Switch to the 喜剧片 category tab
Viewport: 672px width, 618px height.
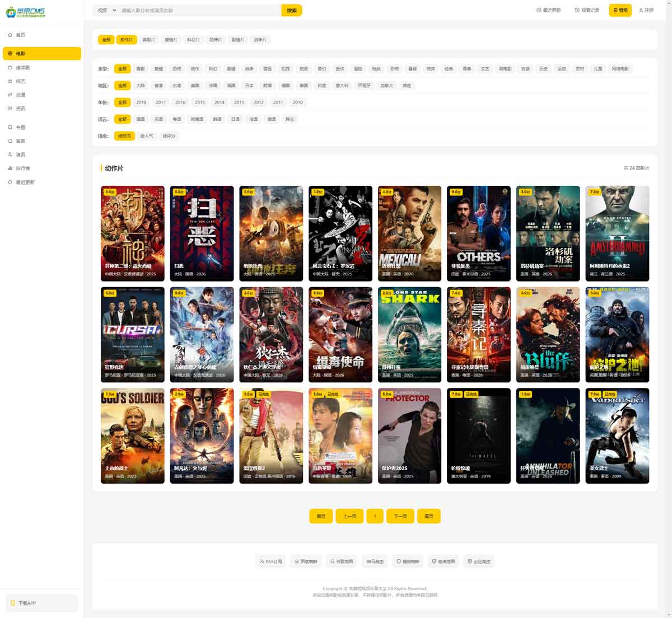point(148,40)
